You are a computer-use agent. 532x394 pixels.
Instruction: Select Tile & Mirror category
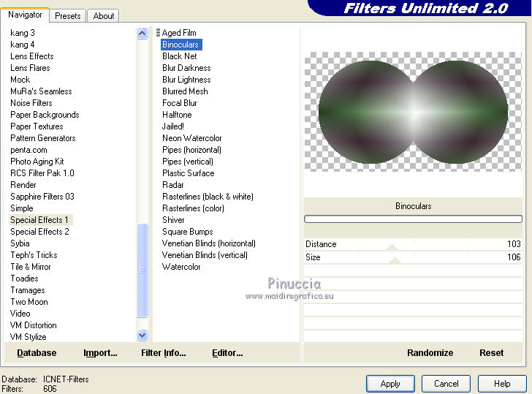click(x=31, y=267)
